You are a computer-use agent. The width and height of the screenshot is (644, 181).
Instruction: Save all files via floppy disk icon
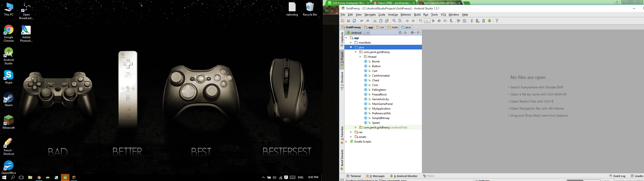point(348,21)
